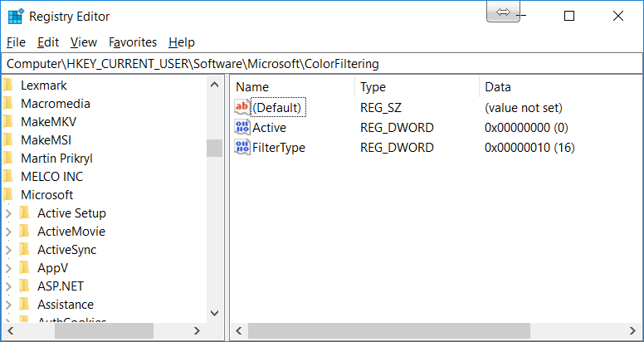Image resolution: width=644 pixels, height=342 pixels.
Task: Click the MELCO INC folder icon
Action: pyautogui.click(x=7, y=177)
